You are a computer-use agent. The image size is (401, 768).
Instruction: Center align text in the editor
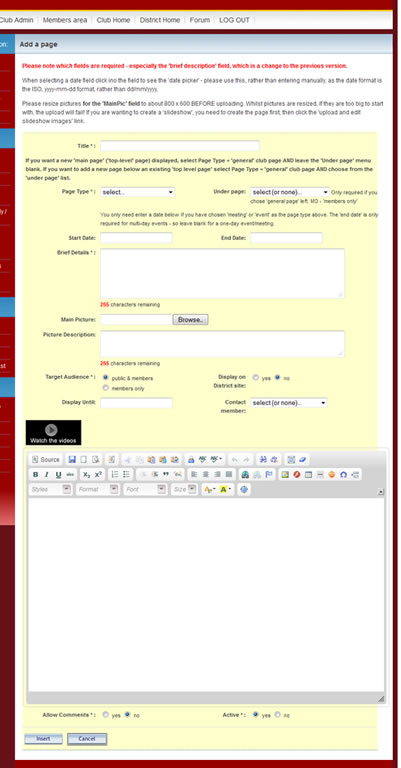point(206,475)
